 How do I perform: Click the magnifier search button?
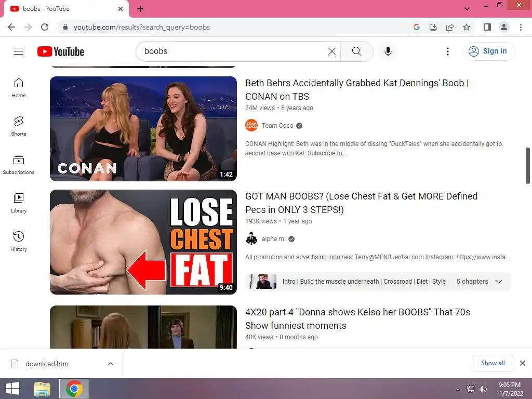pyautogui.click(x=356, y=51)
